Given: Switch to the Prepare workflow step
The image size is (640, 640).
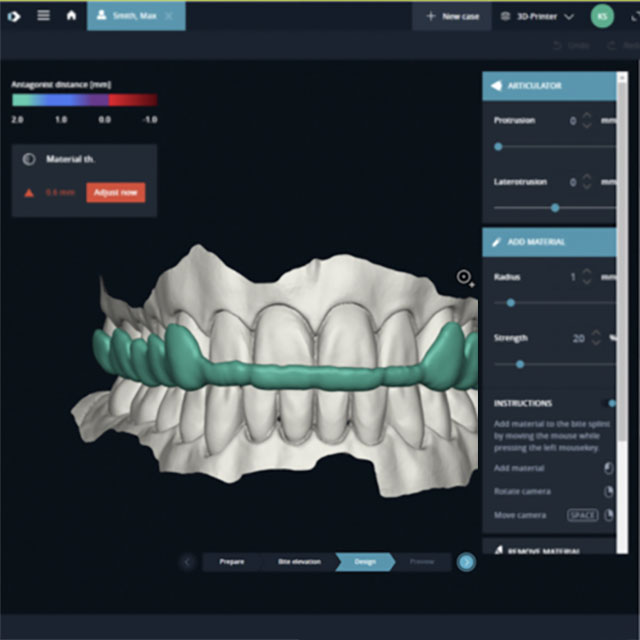Looking at the screenshot, I should [232, 562].
